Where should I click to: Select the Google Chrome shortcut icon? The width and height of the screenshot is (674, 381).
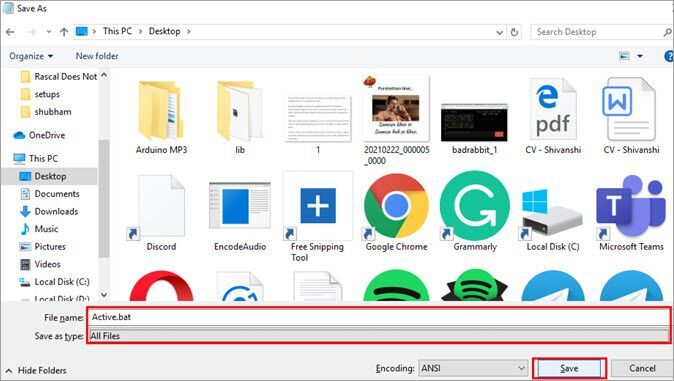[396, 206]
